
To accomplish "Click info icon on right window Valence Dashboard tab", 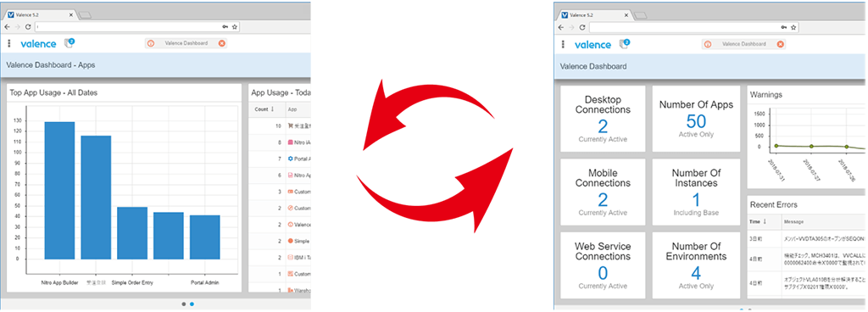I will [708, 44].
